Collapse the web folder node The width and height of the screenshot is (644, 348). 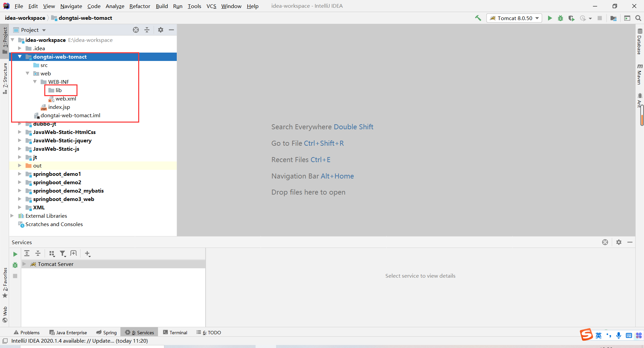coord(28,73)
